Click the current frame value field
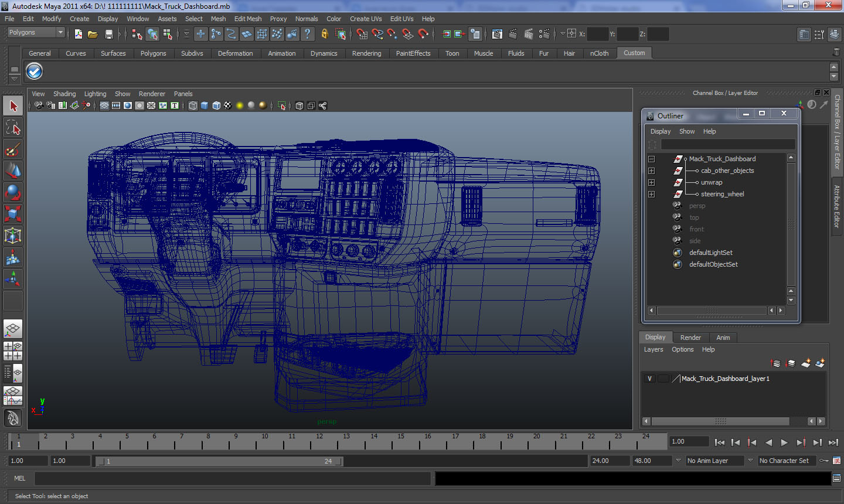Viewport: 844px width, 504px height. [x=689, y=441]
